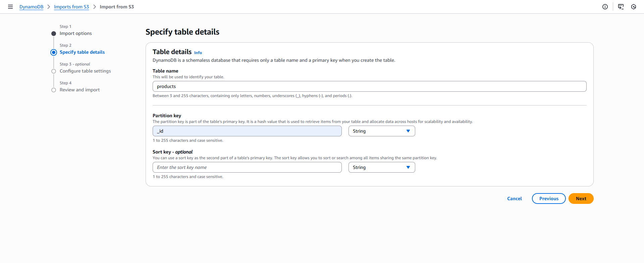Click the sort key name input field
This screenshot has height=263, width=644.
[247, 167]
